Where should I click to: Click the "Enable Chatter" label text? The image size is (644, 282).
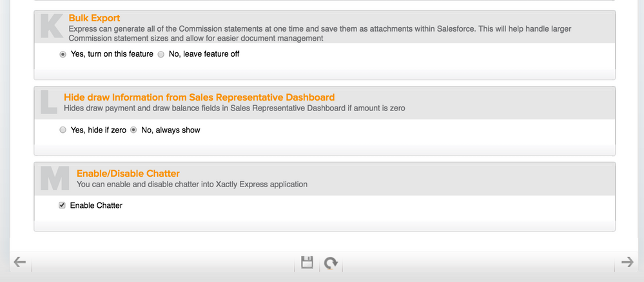[x=96, y=205]
